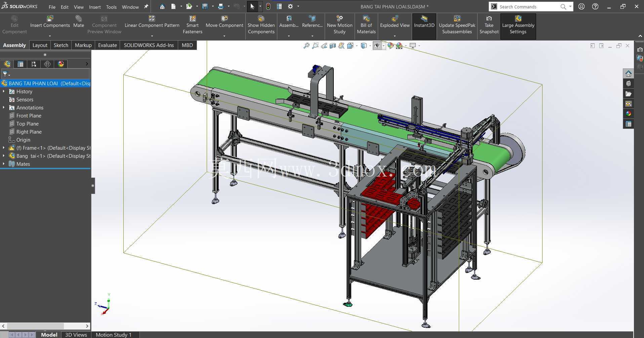Select Origin in the feature tree
Image resolution: width=644 pixels, height=338 pixels.
(x=23, y=140)
